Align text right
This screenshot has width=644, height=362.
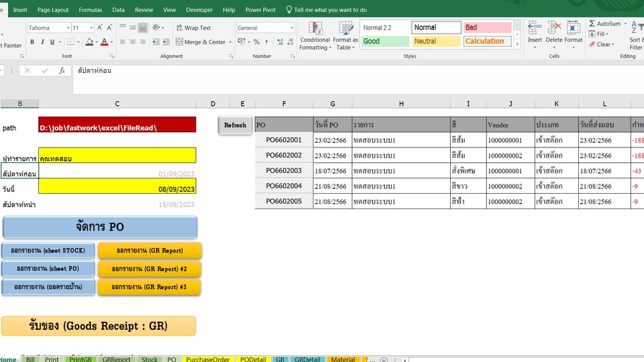(x=142, y=42)
